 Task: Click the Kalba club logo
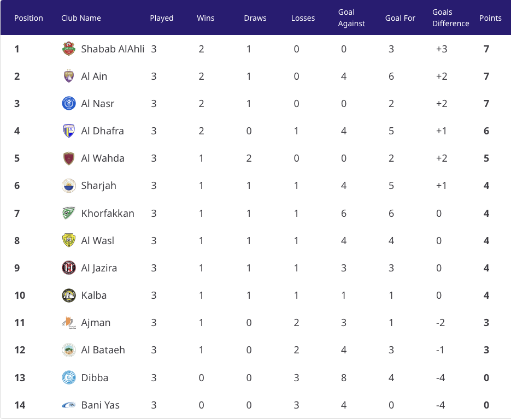pos(69,295)
